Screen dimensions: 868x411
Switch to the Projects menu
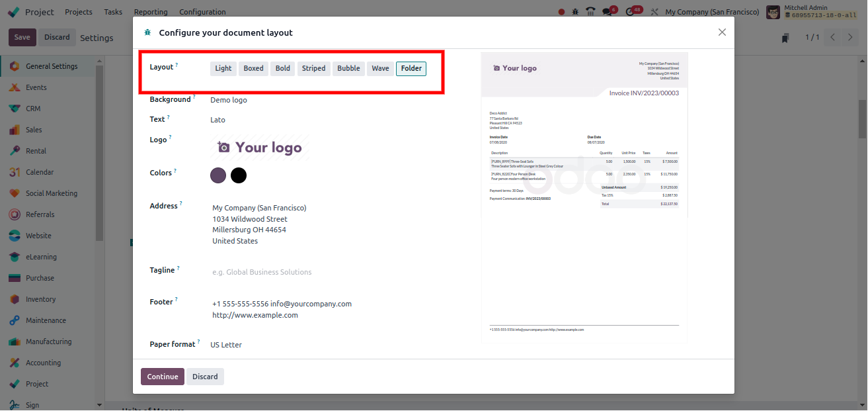pos(78,11)
